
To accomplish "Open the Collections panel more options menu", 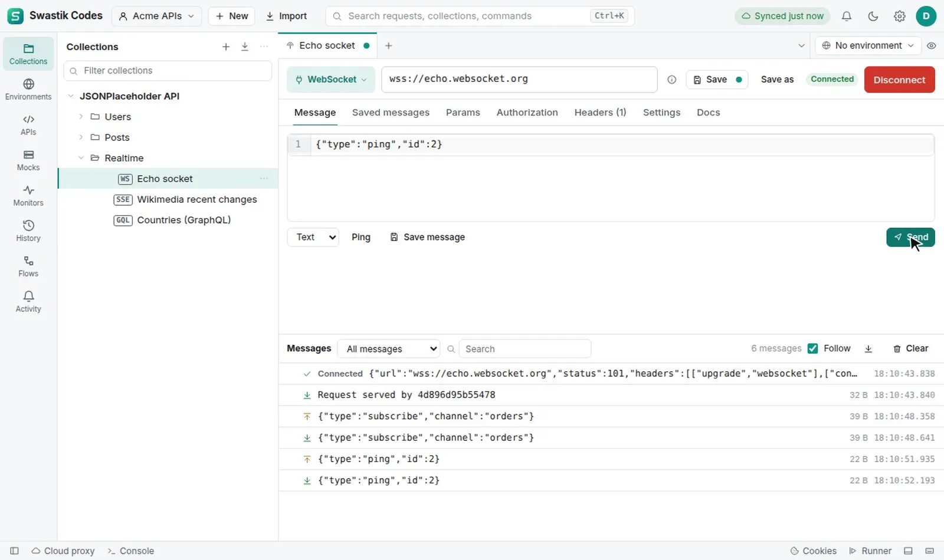I will [264, 47].
